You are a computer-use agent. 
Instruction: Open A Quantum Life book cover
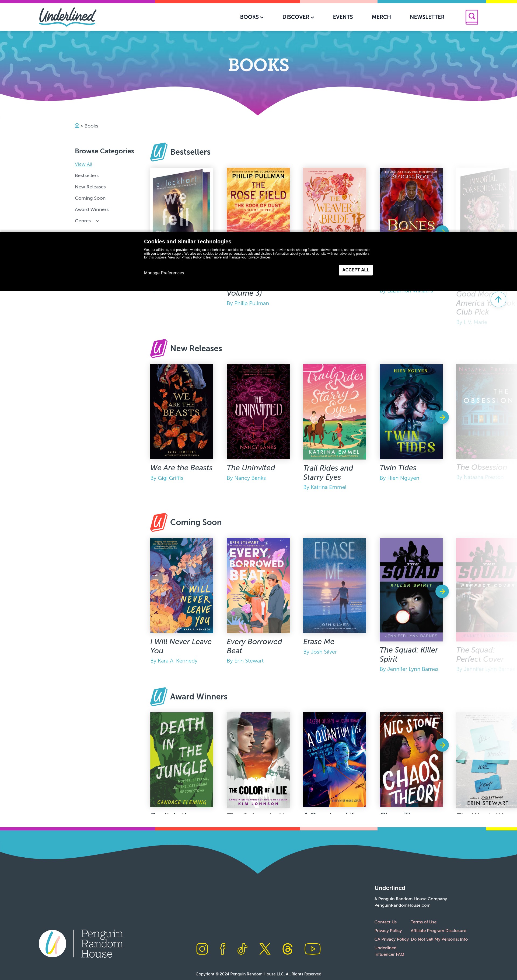pyautogui.click(x=334, y=760)
